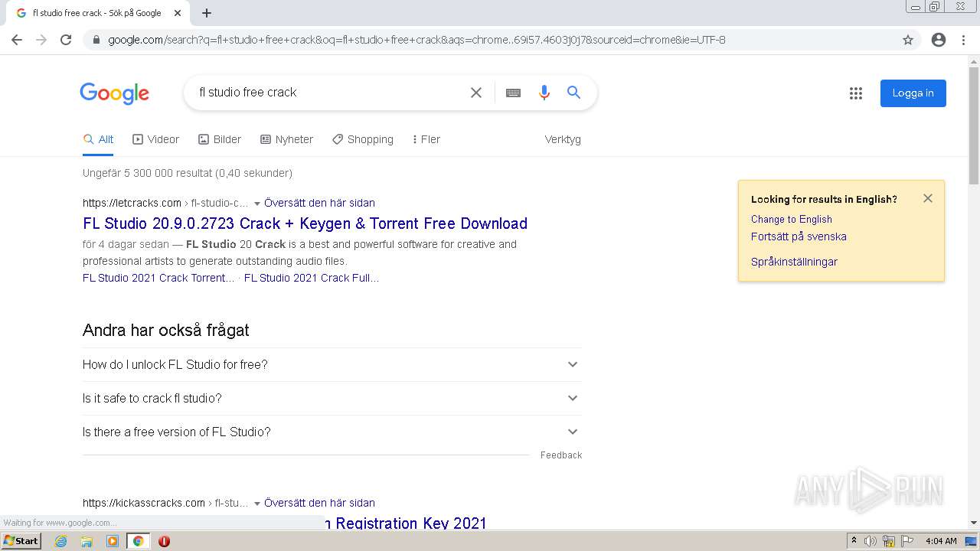Expand 'Is there a free version of FL Studio?'
Screen dimensions: 980x551
[x=332, y=432]
